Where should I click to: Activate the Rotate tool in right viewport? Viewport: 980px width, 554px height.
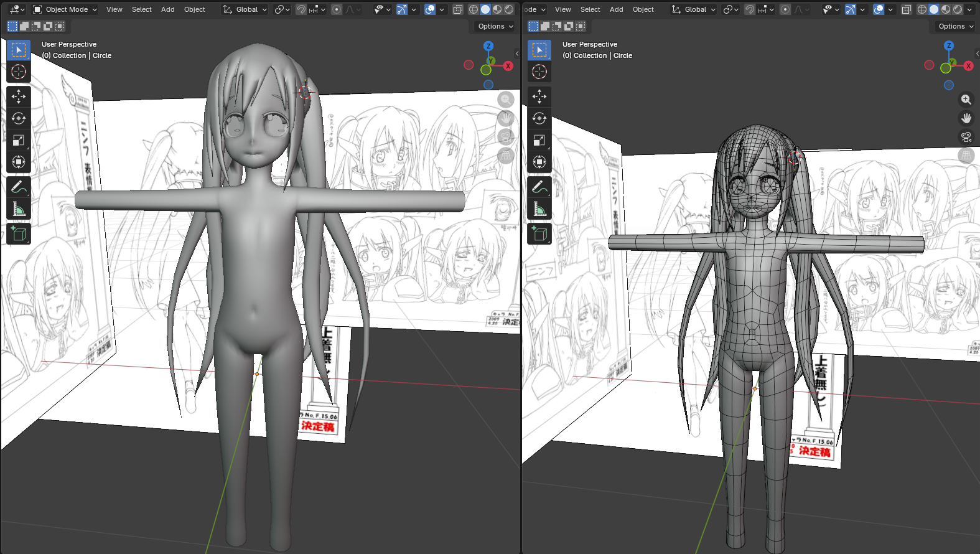(x=539, y=118)
